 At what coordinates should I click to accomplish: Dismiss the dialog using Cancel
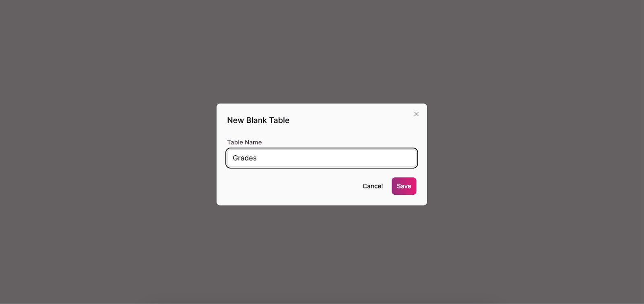(372, 186)
